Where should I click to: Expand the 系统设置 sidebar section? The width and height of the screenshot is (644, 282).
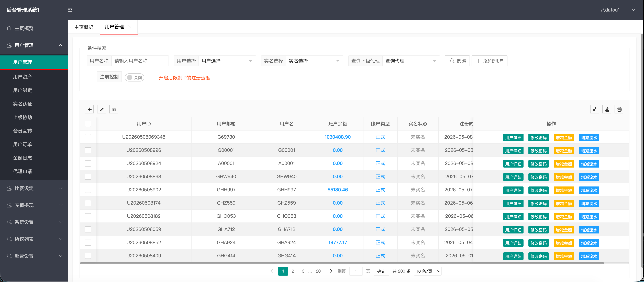[61, 222]
